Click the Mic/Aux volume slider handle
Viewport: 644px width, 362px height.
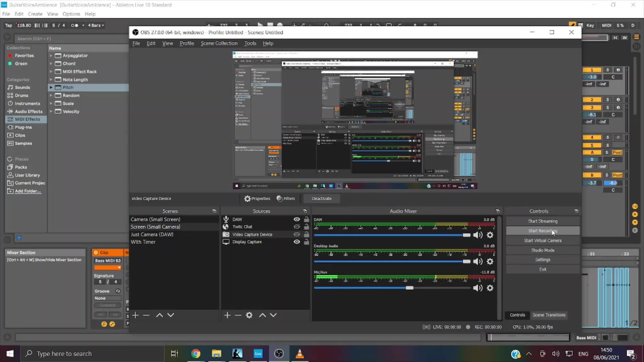point(410,288)
